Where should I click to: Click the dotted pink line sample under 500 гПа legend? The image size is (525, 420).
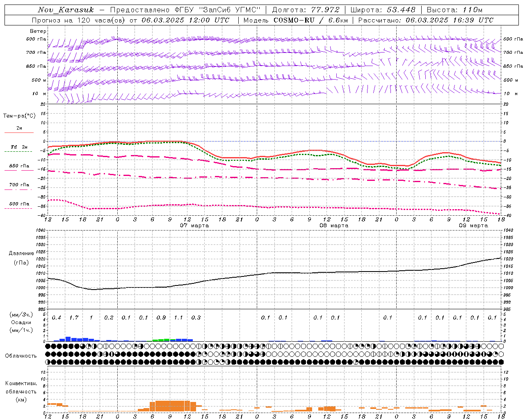pos(19,208)
